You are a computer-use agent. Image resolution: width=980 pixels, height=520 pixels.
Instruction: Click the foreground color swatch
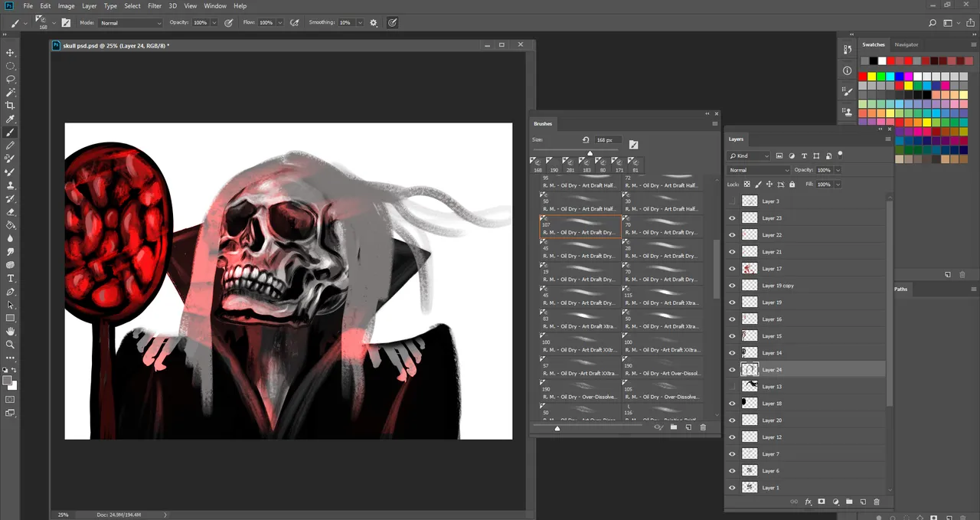point(7,380)
